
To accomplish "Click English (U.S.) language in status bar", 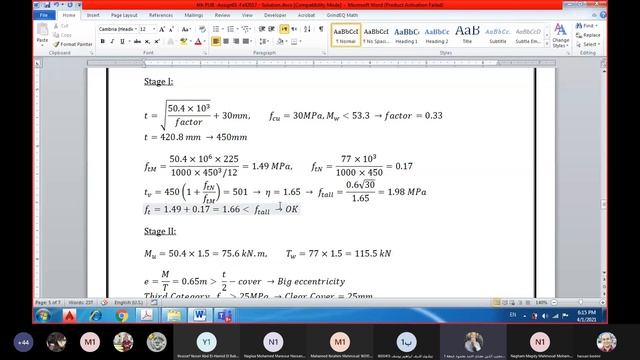I will click(x=128, y=302).
